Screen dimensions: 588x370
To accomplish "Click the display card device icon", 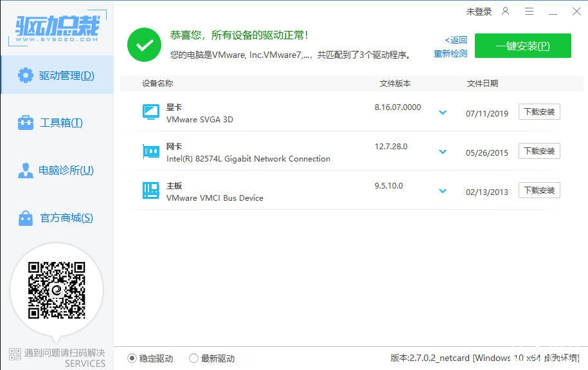I will tap(151, 112).
